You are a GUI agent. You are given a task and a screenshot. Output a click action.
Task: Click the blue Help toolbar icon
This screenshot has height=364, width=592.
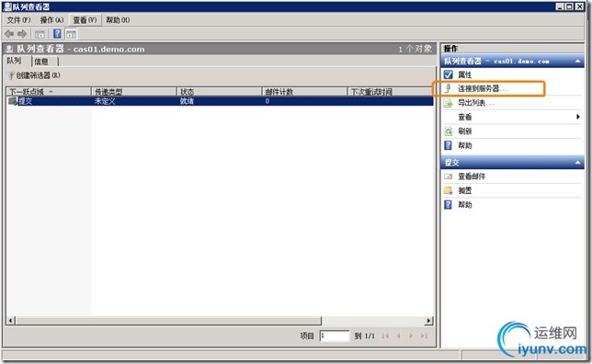coord(57,34)
